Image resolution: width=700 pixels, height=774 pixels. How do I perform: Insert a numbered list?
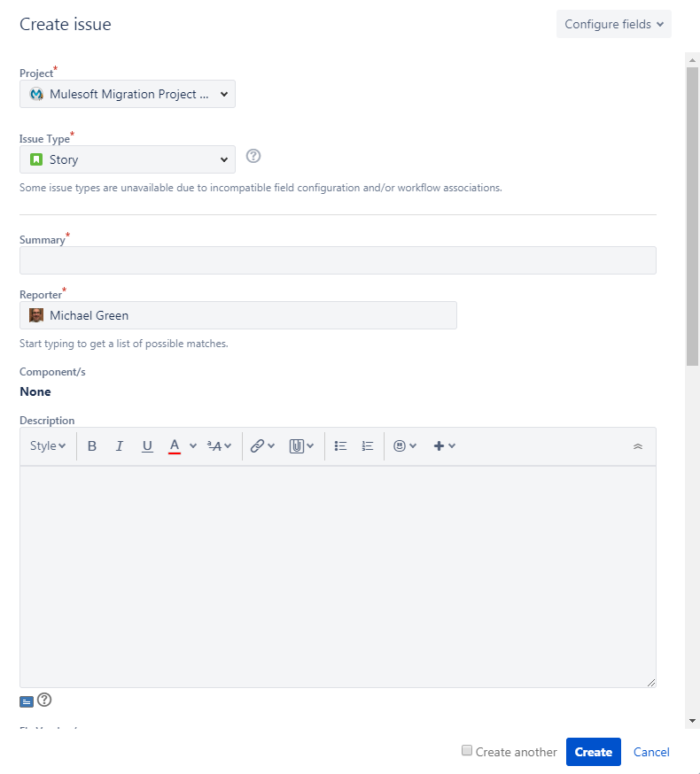pyautogui.click(x=367, y=446)
